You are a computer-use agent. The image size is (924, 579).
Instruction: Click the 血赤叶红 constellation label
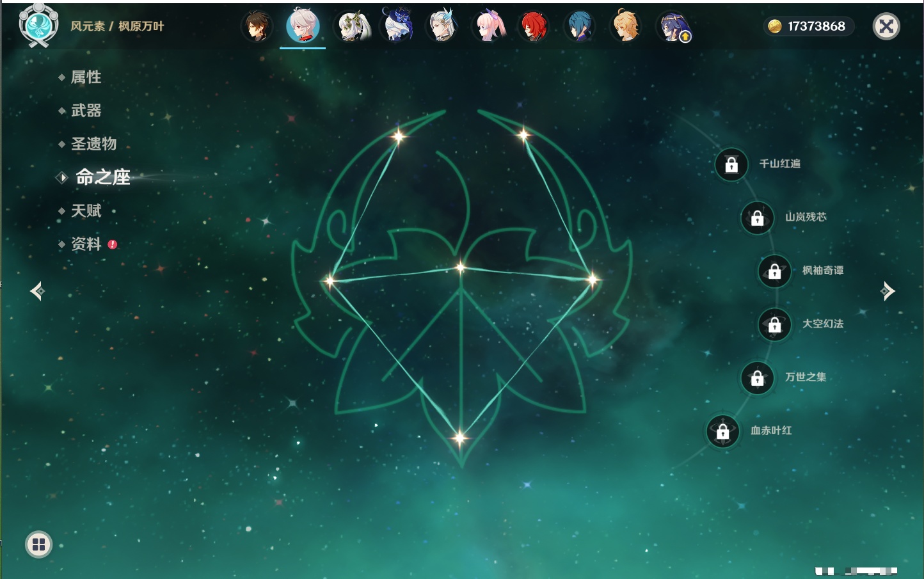pos(771,431)
